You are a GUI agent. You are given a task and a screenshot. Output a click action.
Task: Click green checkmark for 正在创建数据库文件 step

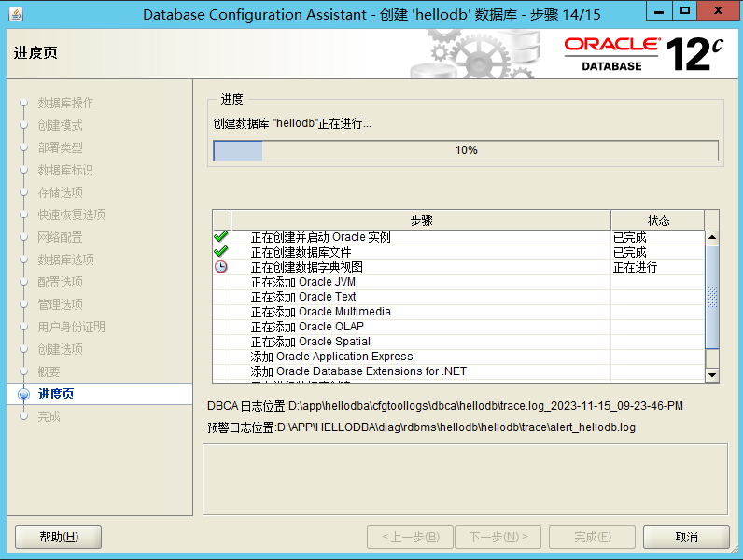pos(221,252)
